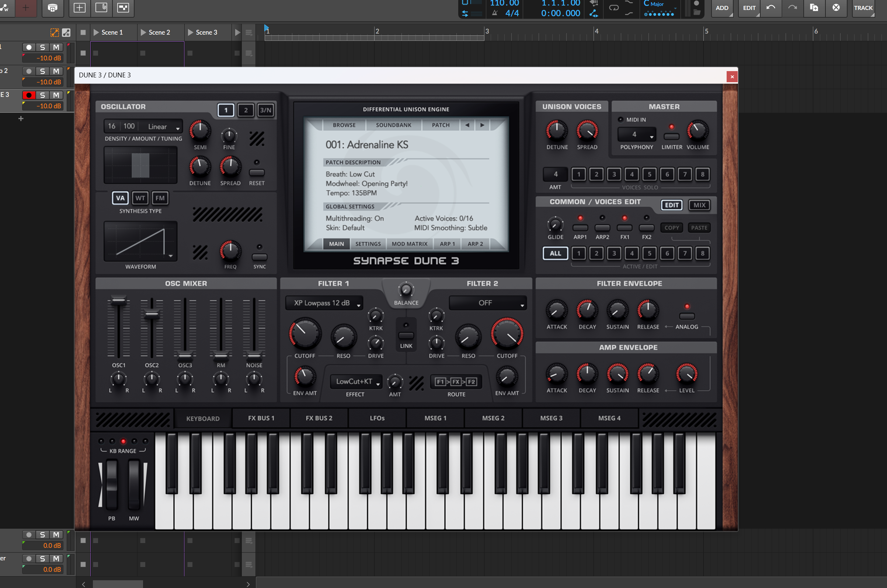
Task: Arm record on the DUNE 3 track
Action: (29, 95)
